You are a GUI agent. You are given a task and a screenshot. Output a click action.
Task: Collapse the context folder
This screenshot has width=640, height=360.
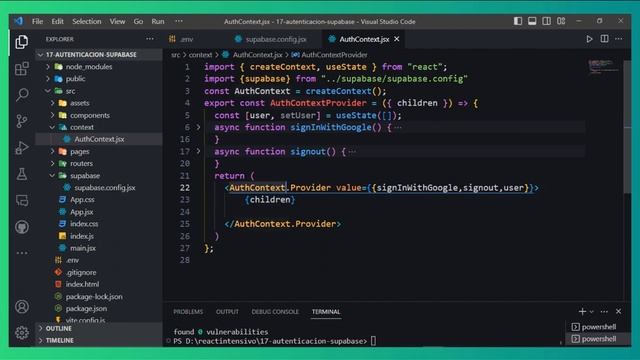[x=52, y=127]
